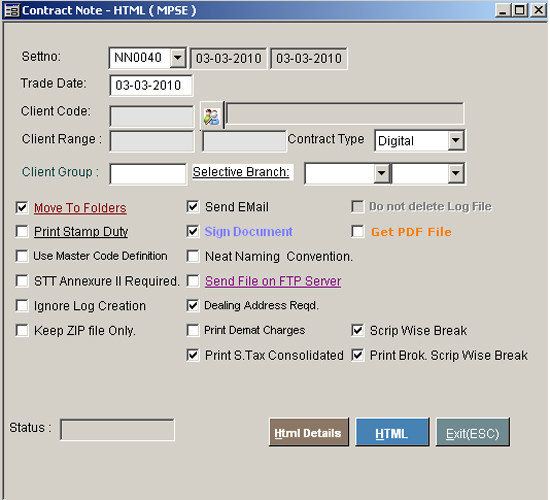Click the Html Details button
550x500 pixels.
[309, 432]
